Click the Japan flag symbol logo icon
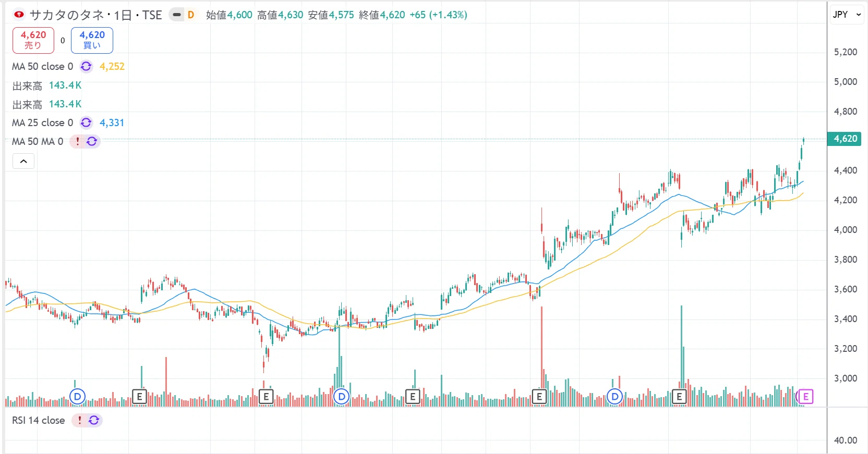The image size is (868, 454). pos(19,15)
